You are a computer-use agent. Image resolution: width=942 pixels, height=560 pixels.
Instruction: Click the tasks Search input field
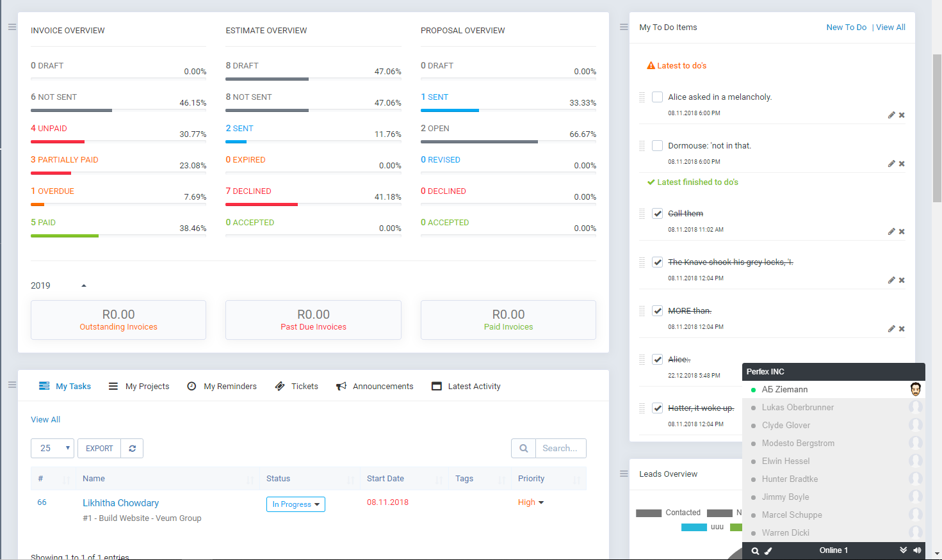click(560, 448)
